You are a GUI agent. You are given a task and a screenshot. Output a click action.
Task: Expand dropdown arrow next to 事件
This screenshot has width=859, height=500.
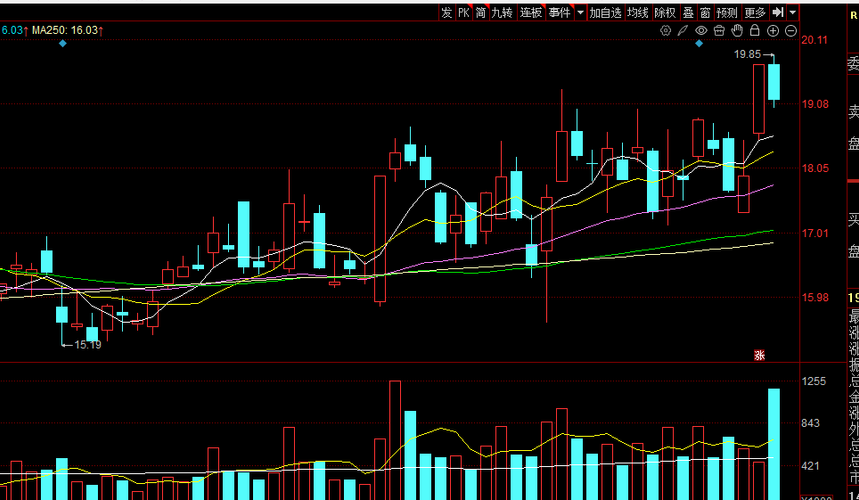pos(581,13)
